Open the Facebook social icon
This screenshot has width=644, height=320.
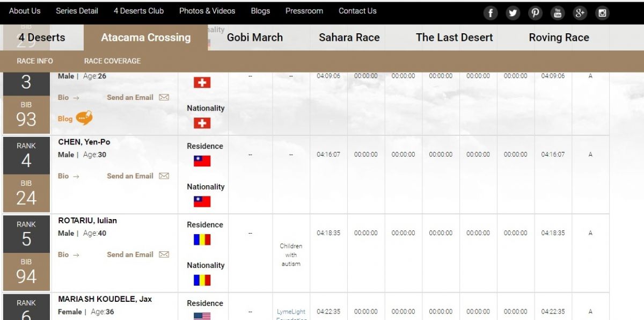(491, 13)
